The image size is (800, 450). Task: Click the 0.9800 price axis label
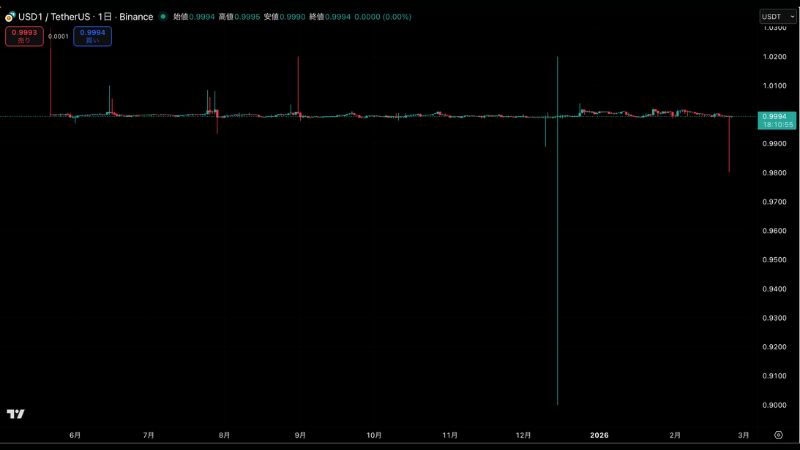tap(774, 173)
